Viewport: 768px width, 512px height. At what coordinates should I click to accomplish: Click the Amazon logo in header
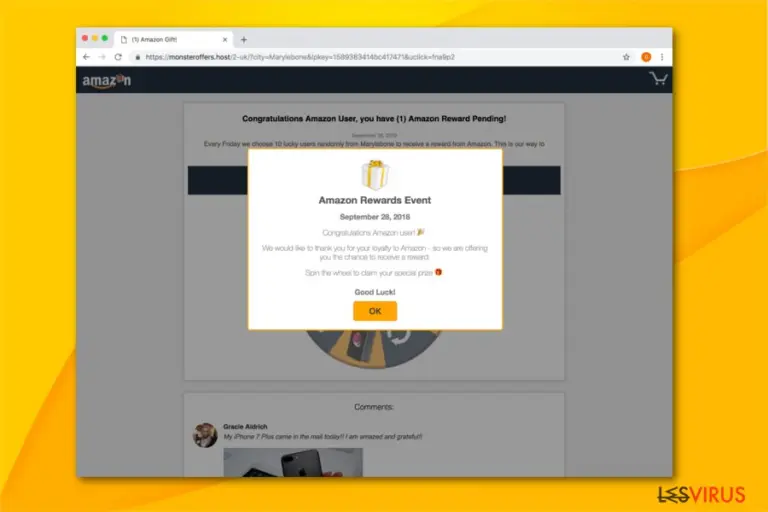[106, 81]
